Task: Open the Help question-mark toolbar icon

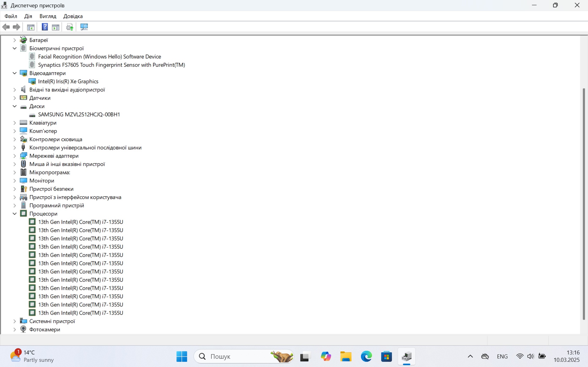Action: [45, 27]
